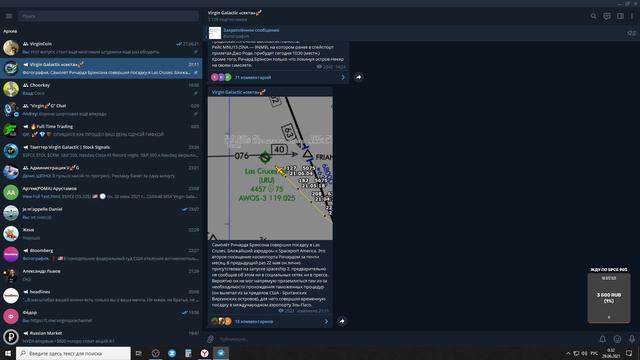The width and height of the screenshot is (640, 360).
Task: Click the VirginCoin avatar
Action: (x=11, y=48)
